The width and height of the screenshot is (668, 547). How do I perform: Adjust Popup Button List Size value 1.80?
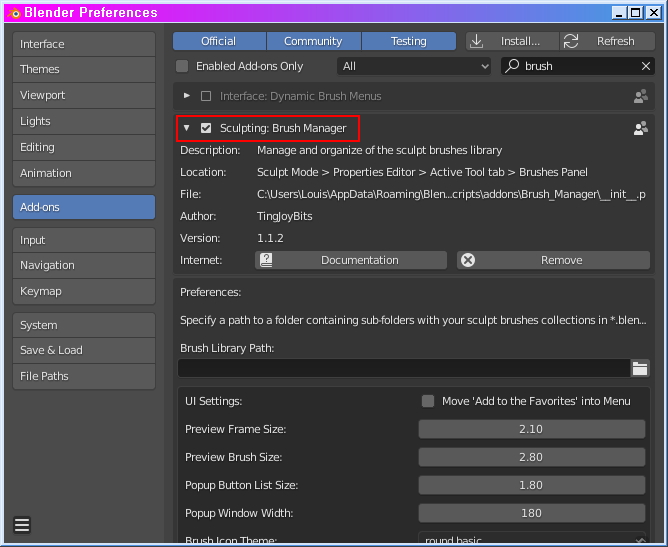click(x=532, y=486)
